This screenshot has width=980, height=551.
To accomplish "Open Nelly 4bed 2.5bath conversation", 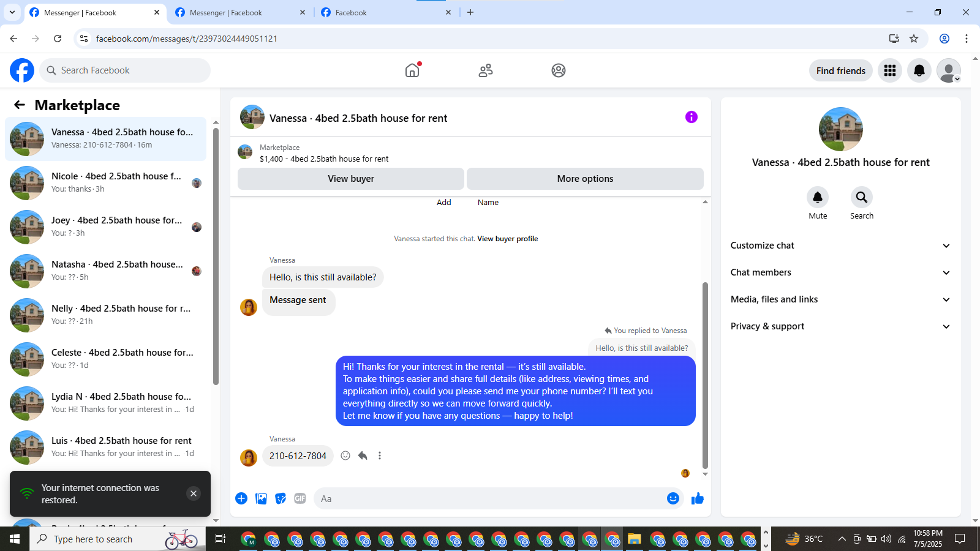I will (105, 315).
